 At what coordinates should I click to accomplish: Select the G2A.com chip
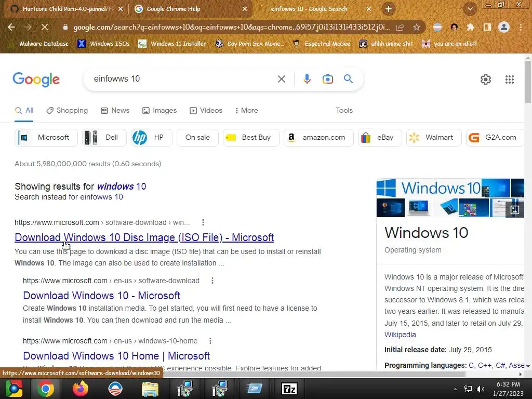pos(495,137)
